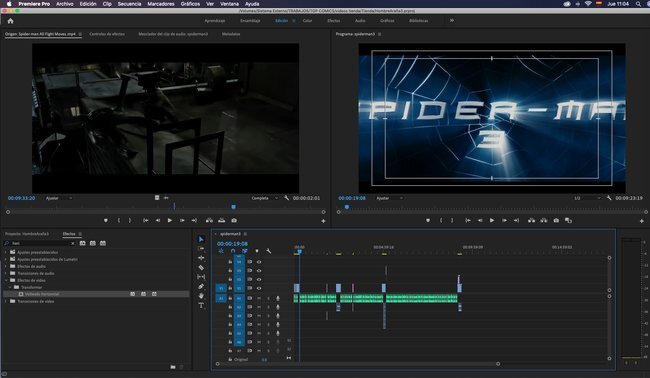The image size is (650, 378).
Task: Toggle Linked Selection in timeline
Action: 245,251
